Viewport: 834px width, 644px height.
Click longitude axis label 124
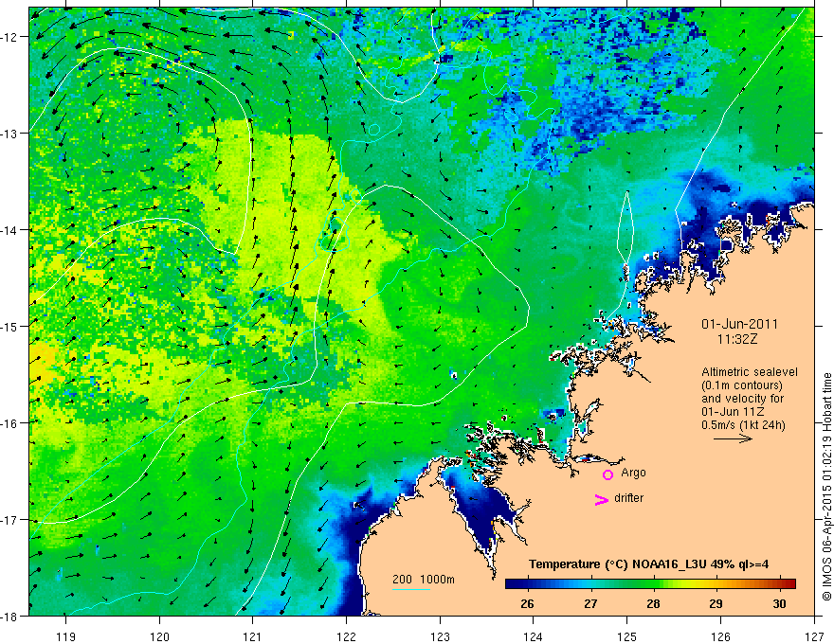pos(534,636)
